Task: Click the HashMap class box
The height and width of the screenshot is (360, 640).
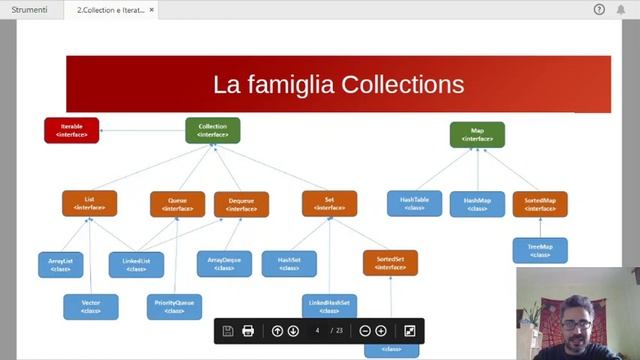Action: pyautogui.click(x=477, y=204)
